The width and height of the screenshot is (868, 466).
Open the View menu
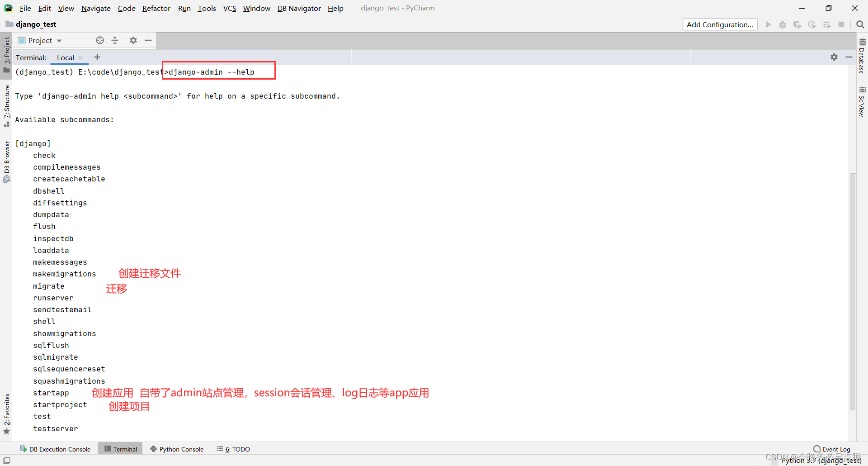coord(66,8)
